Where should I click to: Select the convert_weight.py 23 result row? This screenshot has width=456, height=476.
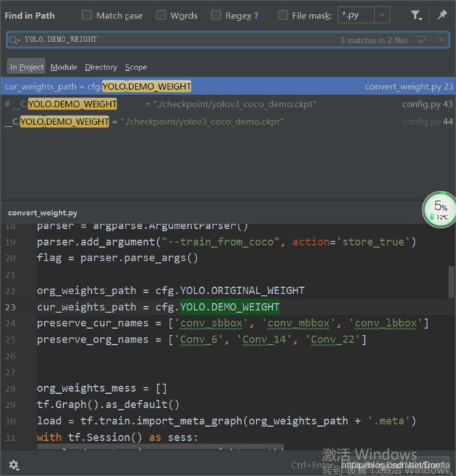228,86
